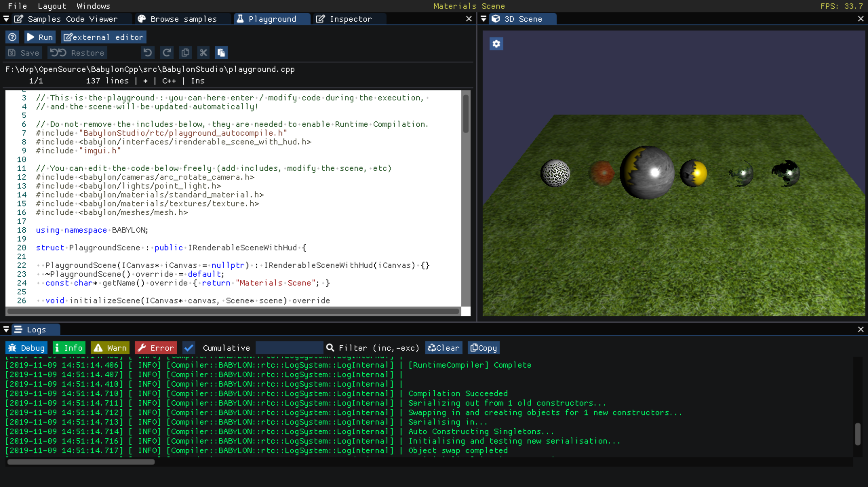Viewport: 868px width, 487px height.
Task: Toggle the Cumulative checkbox
Action: click(x=189, y=348)
